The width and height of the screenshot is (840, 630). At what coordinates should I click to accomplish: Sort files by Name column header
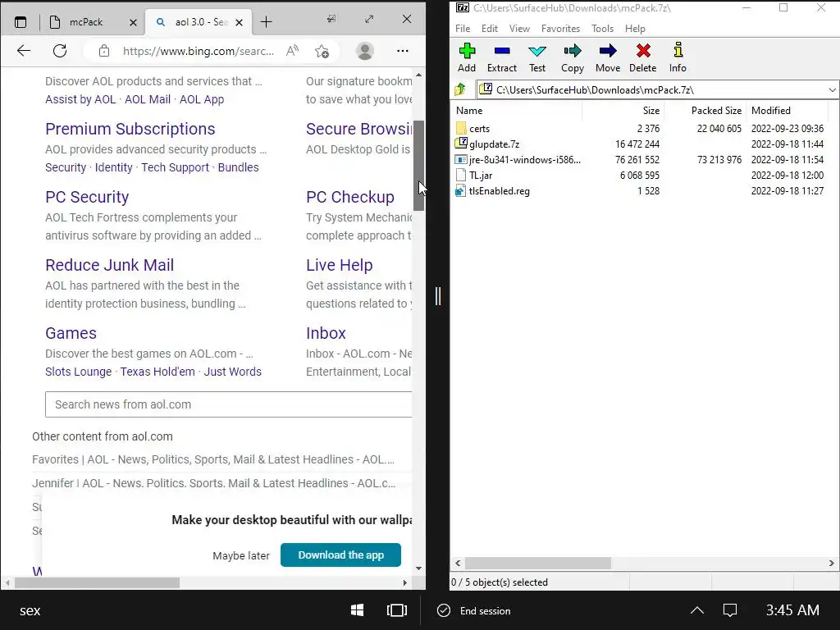pos(517,111)
